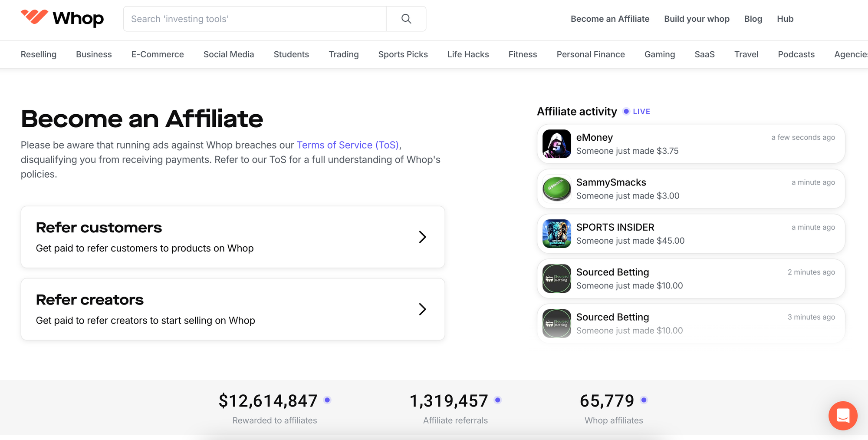Open the Trading category
868x440 pixels.
coord(343,54)
